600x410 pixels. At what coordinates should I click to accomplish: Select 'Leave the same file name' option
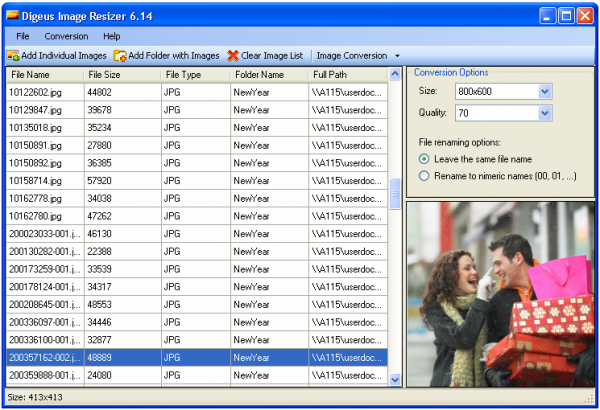point(425,158)
